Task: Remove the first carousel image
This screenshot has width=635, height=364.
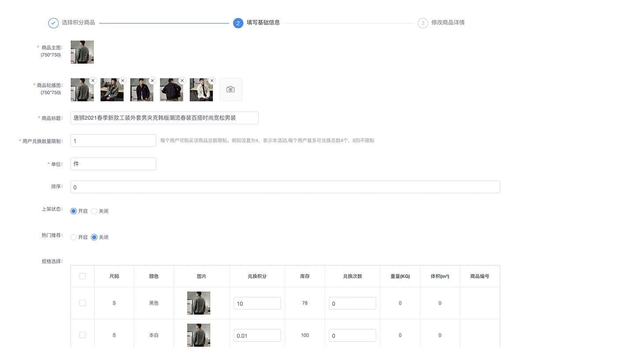Action: click(x=93, y=81)
